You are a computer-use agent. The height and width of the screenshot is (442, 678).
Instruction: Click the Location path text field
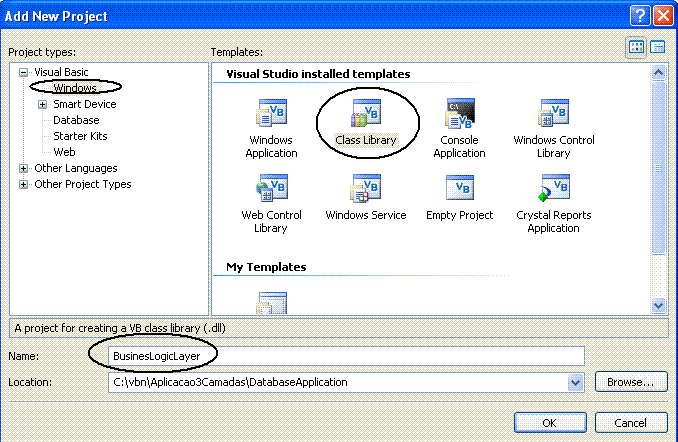pyautogui.click(x=338, y=382)
